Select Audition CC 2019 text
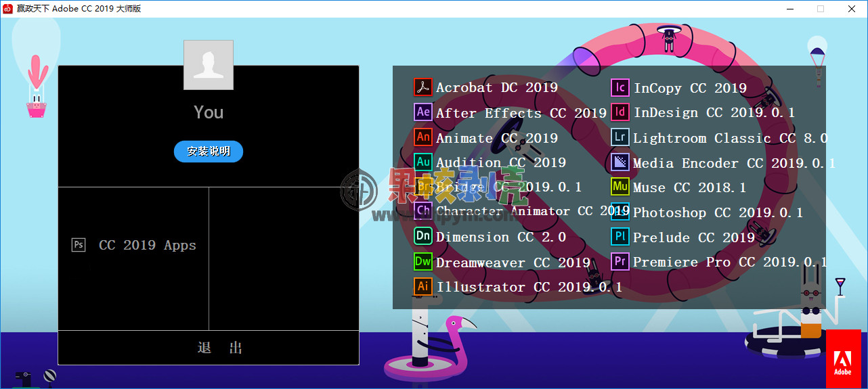The width and height of the screenshot is (868, 389). tap(501, 162)
